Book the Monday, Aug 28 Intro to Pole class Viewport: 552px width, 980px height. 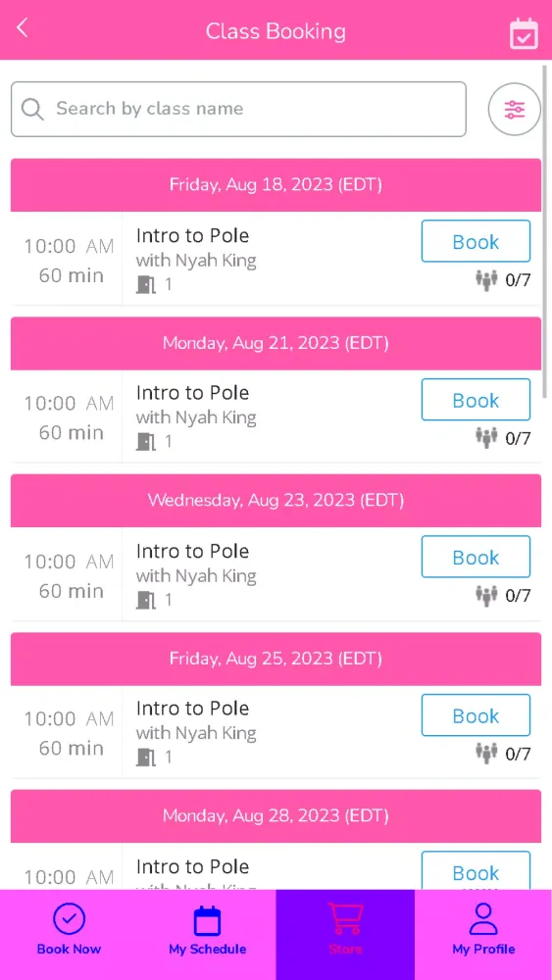pos(476,870)
